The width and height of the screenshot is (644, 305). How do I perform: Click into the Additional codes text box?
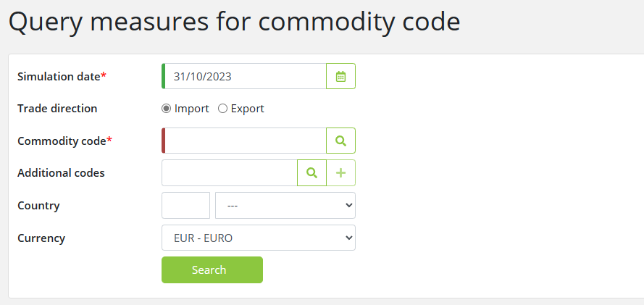coord(229,173)
